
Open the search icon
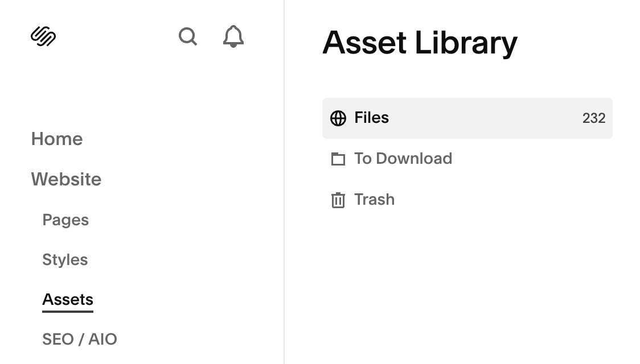click(188, 36)
